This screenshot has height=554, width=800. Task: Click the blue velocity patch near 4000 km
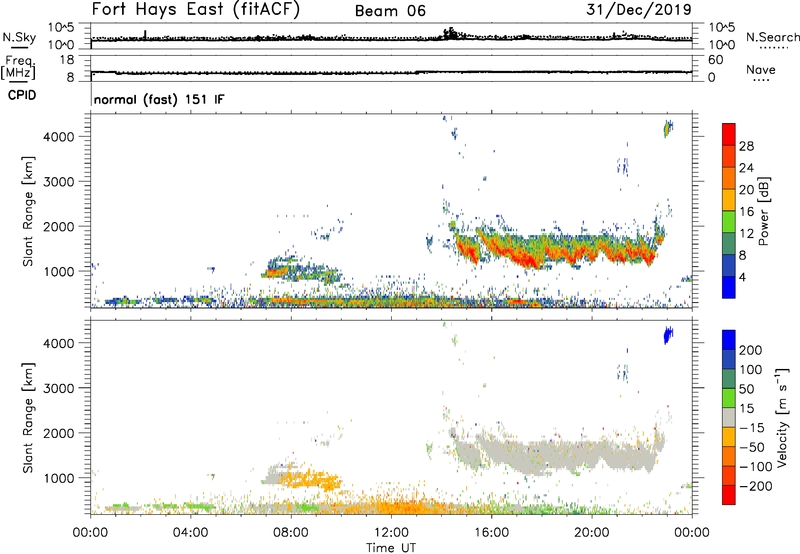click(668, 335)
